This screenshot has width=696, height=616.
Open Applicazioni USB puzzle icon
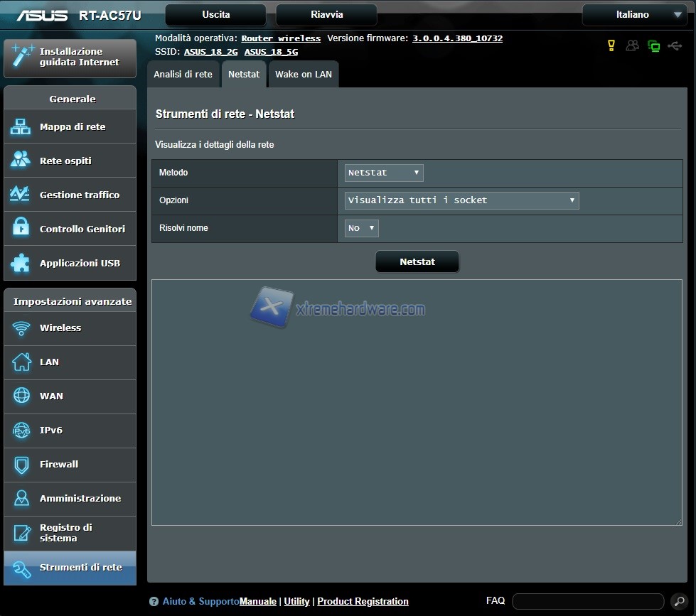(21, 263)
